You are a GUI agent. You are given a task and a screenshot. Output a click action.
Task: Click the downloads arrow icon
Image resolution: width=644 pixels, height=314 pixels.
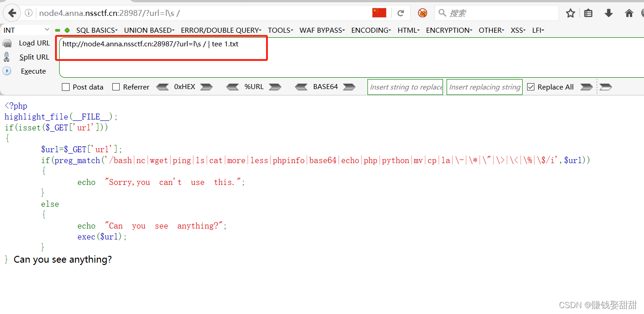(609, 14)
